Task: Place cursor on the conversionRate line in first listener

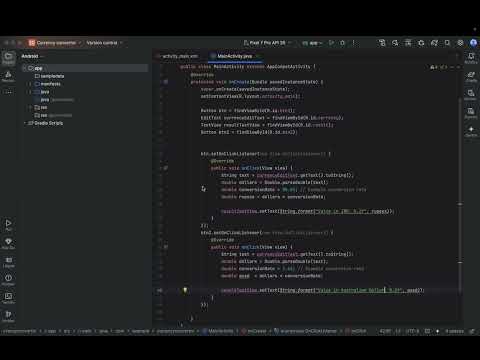Action: (x=293, y=189)
